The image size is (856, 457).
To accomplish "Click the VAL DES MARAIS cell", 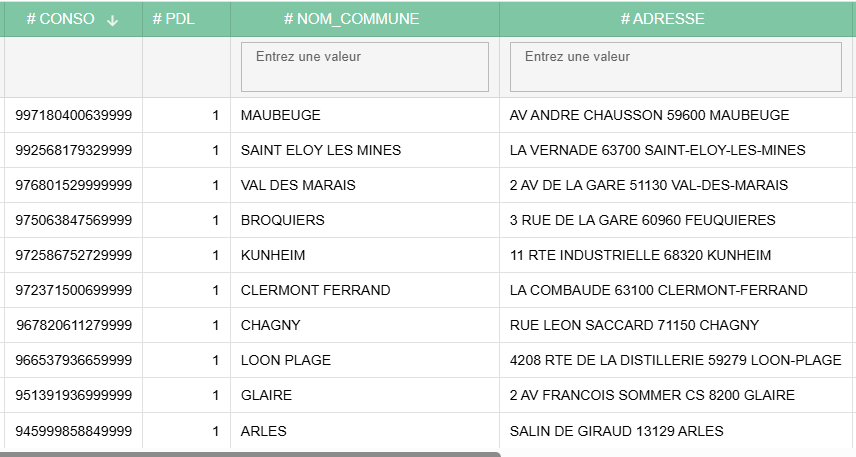I will coord(298,185).
